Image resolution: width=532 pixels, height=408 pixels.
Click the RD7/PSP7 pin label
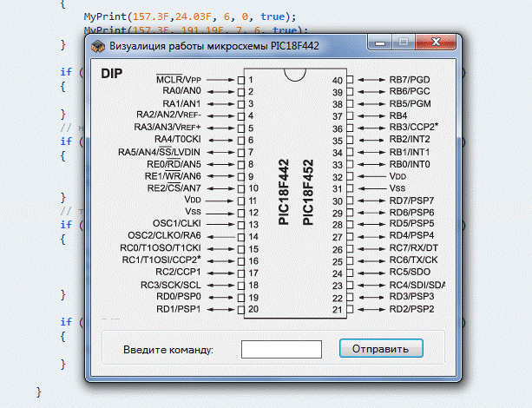coord(411,201)
